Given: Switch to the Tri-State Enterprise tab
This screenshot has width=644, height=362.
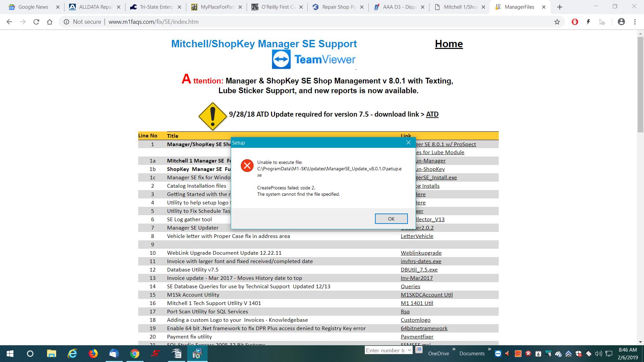Looking at the screenshot, I should click(156, 7).
